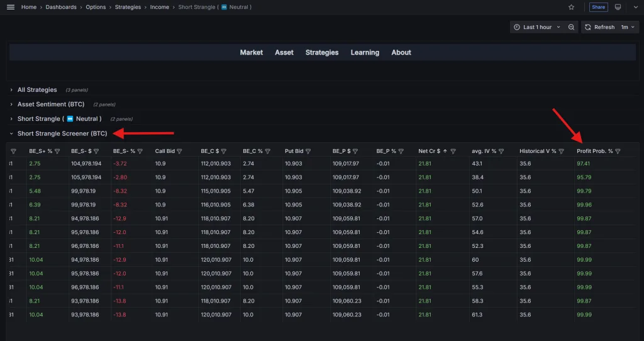644x341 pixels.
Task: Open filter for Historical V % column
Action: click(561, 151)
